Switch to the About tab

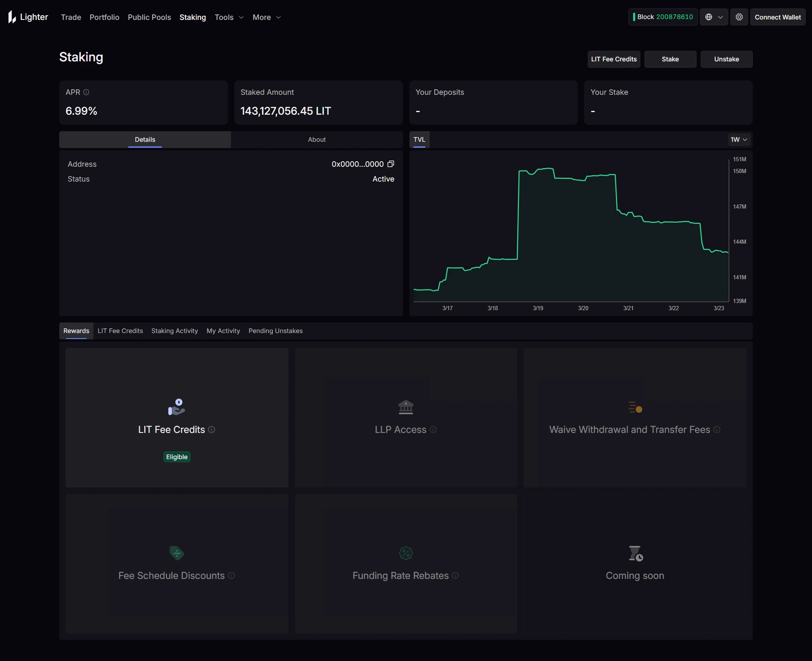pos(317,139)
